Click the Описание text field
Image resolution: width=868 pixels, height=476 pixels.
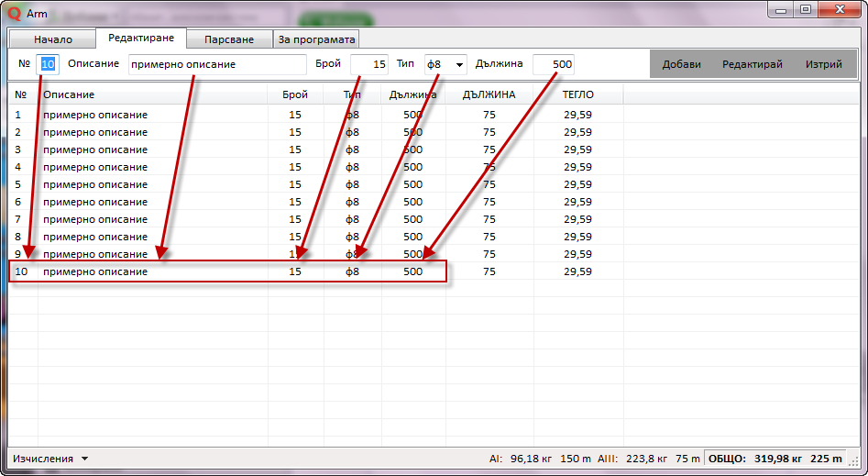coord(217,64)
